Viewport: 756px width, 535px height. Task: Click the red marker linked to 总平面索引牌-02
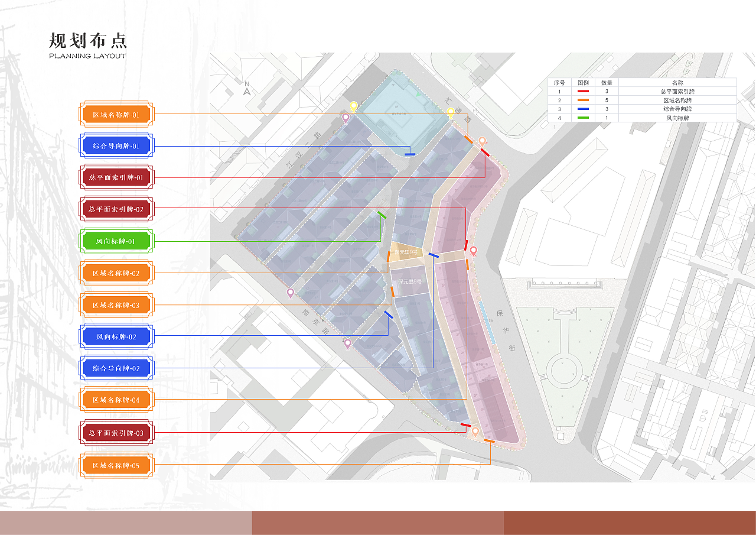tap(466, 245)
